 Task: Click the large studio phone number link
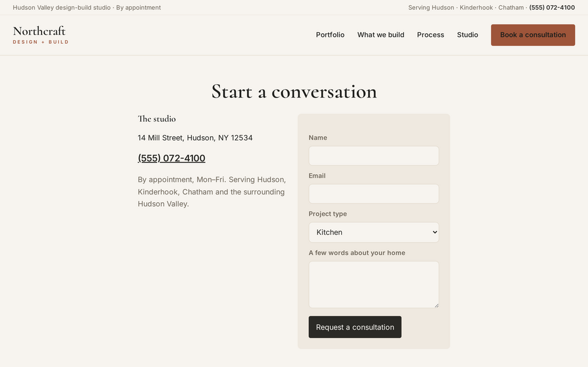click(x=171, y=158)
